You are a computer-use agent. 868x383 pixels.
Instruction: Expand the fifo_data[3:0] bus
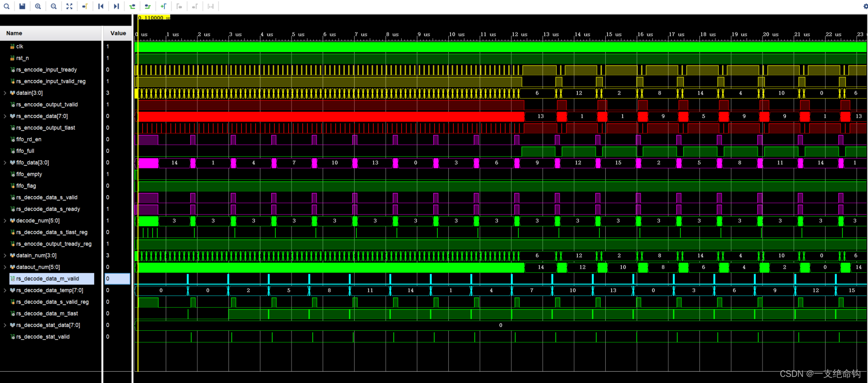pos(5,162)
